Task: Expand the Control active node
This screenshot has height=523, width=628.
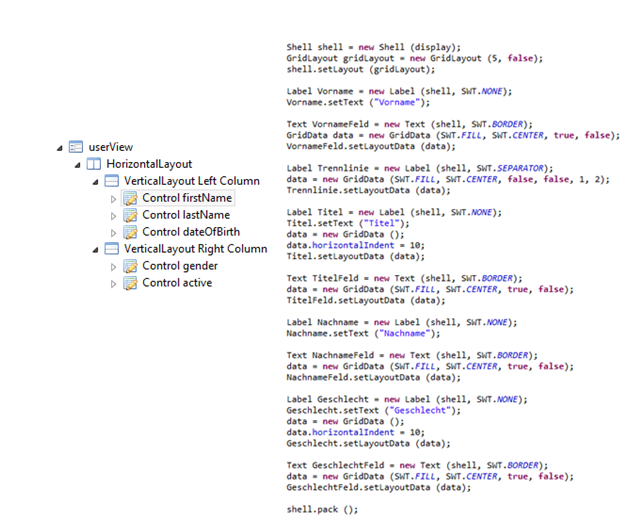Action: pos(113,284)
